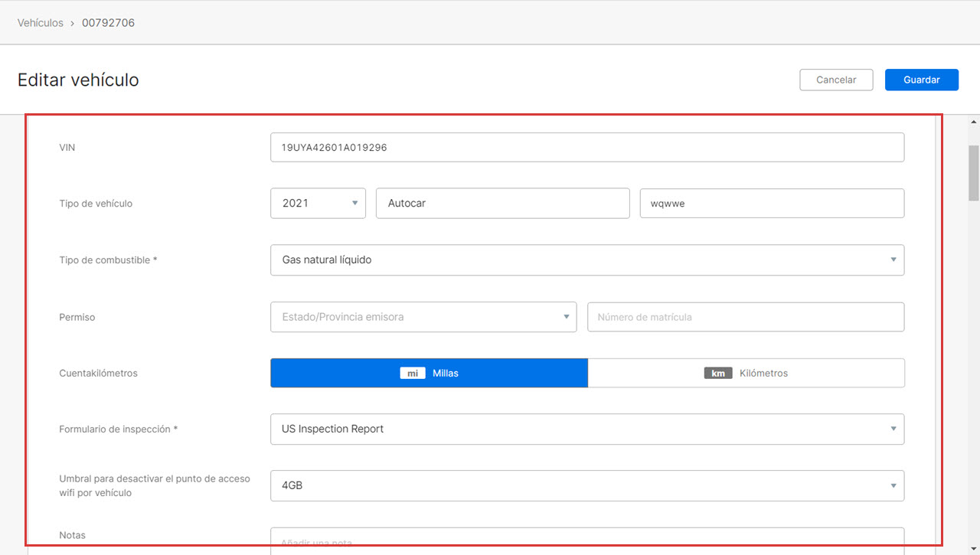The height and width of the screenshot is (555, 980).
Task: Select Millas odometer unit
Action: pos(429,373)
